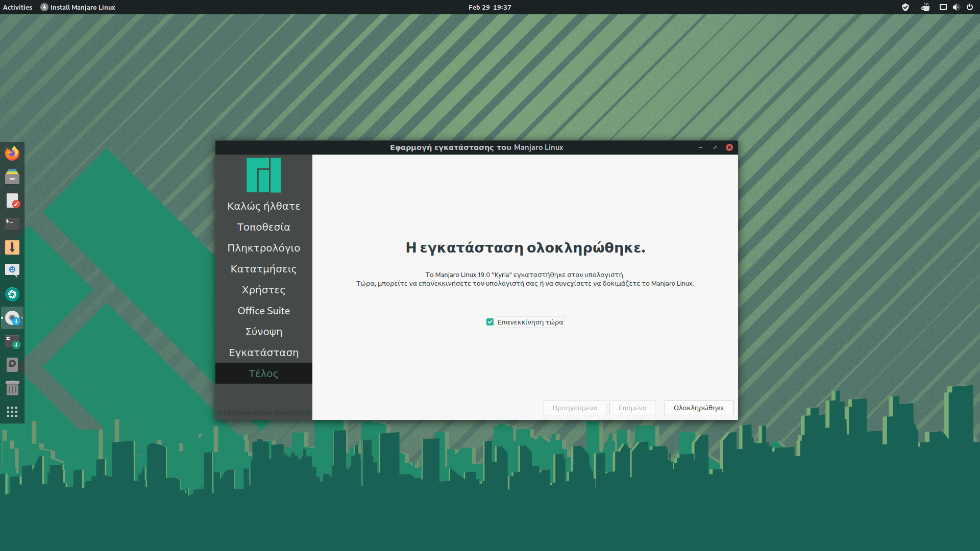Open the chat smiley dock icon
The height and width of the screenshot is (551, 980).
12,270
